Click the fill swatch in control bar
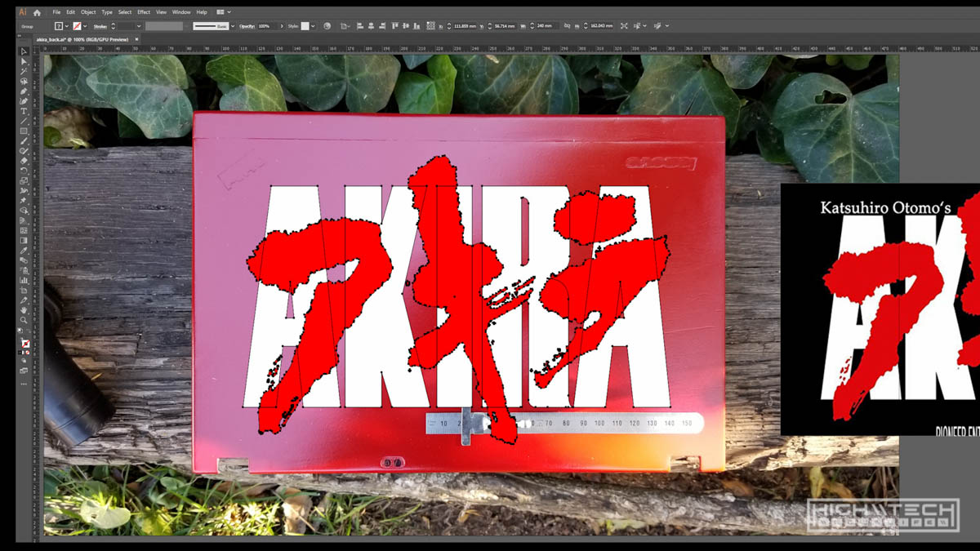 59,26
